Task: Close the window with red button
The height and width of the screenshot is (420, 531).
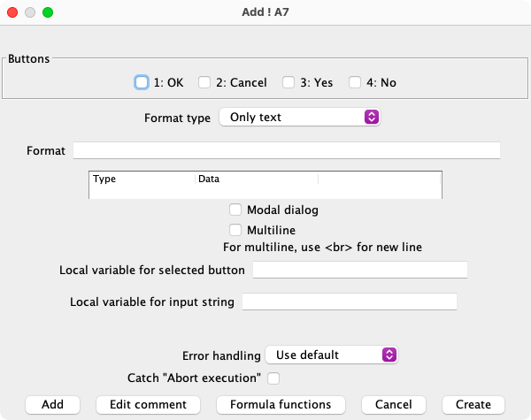Action: 12,13
